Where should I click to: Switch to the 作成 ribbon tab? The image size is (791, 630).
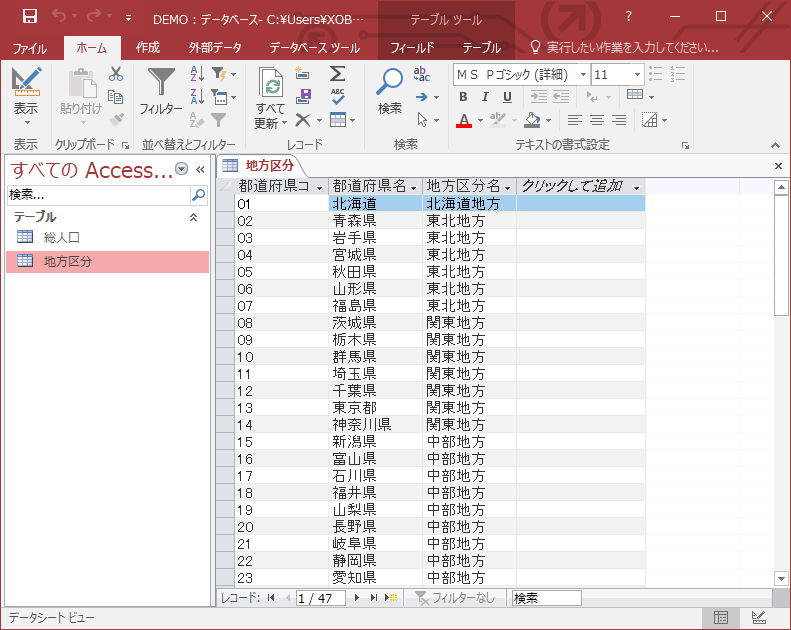coord(147,48)
